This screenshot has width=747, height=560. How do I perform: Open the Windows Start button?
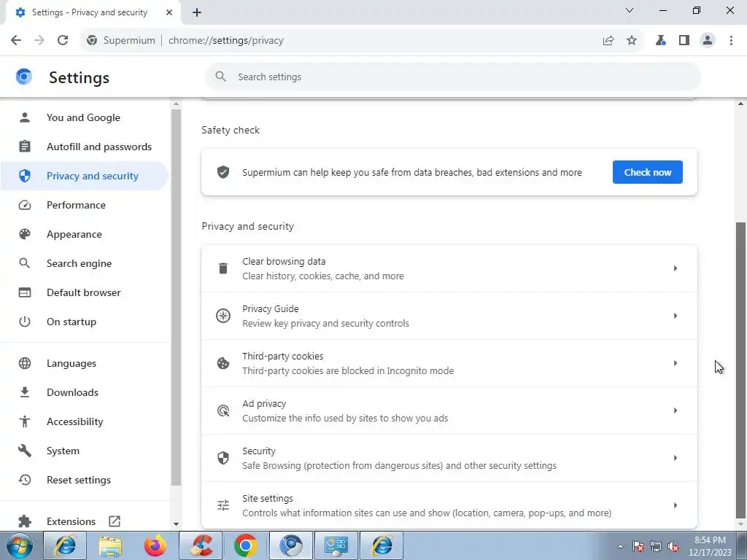(20, 545)
